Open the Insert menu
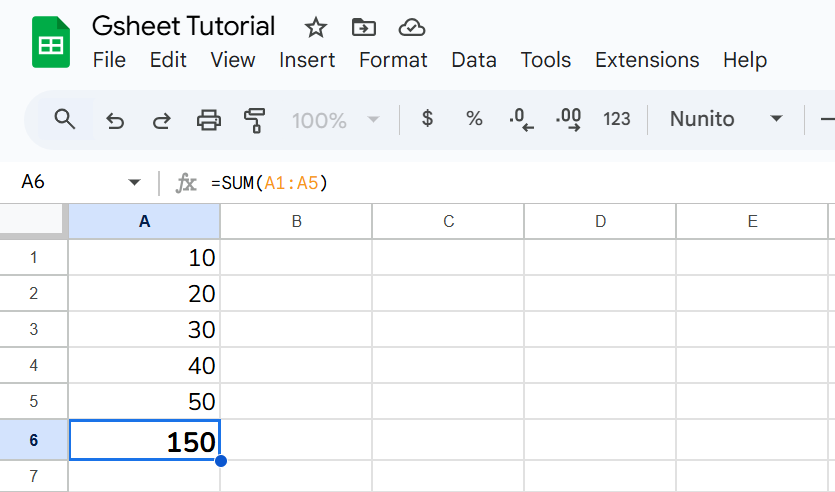The height and width of the screenshot is (492, 835). (x=307, y=60)
